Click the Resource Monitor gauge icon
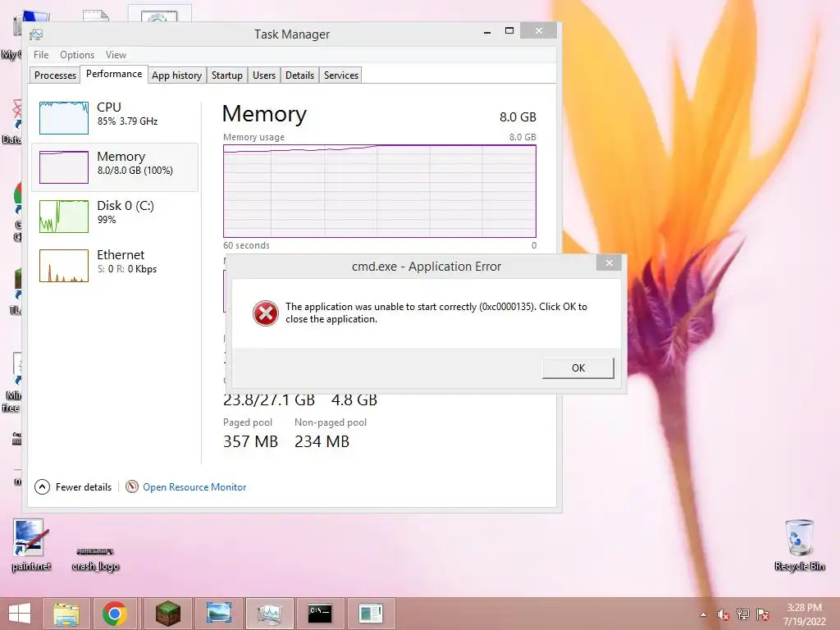Viewport: 840px width, 630px height. pyautogui.click(x=132, y=486)
